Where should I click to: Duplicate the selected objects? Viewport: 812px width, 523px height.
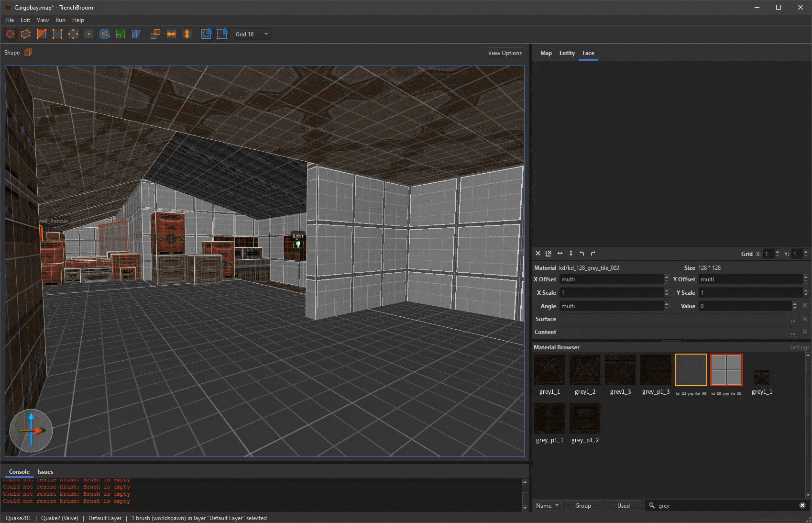155,34
